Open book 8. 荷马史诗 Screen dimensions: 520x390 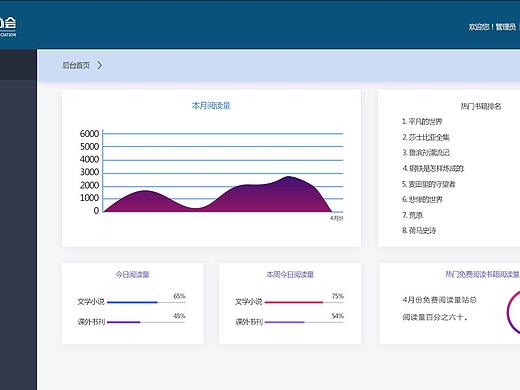coord(419,230)
